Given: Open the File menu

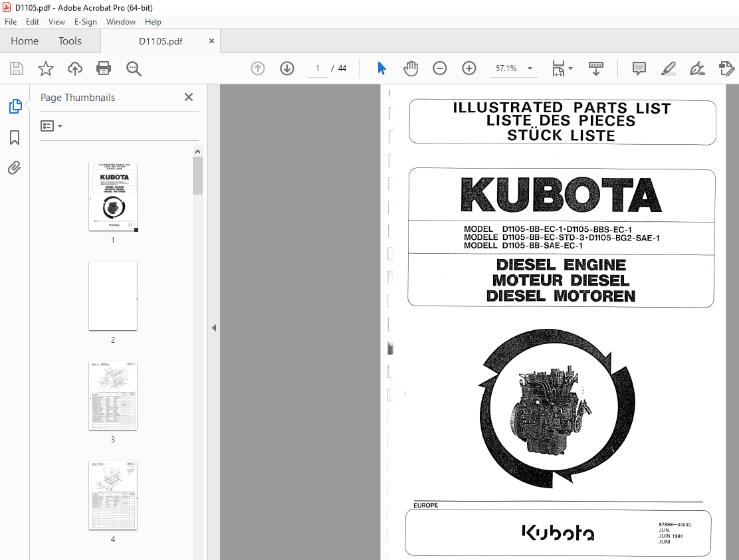Looking at the screenshot, I should (11, 22).
